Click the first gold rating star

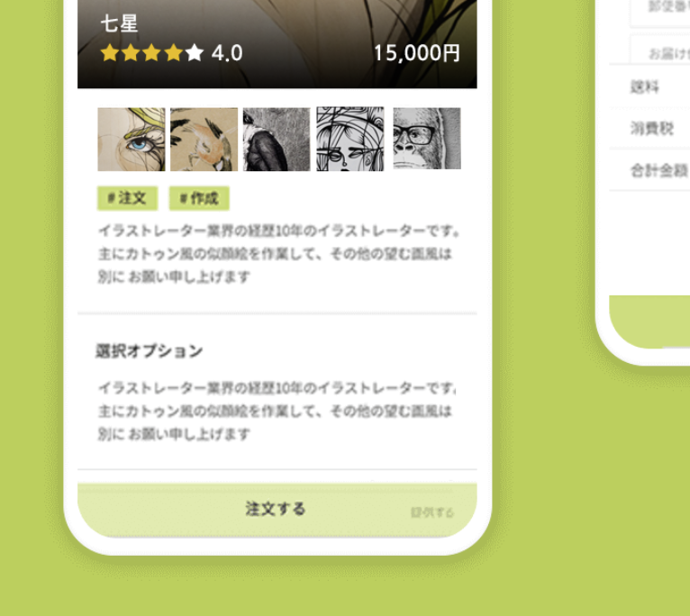[110, 53]
